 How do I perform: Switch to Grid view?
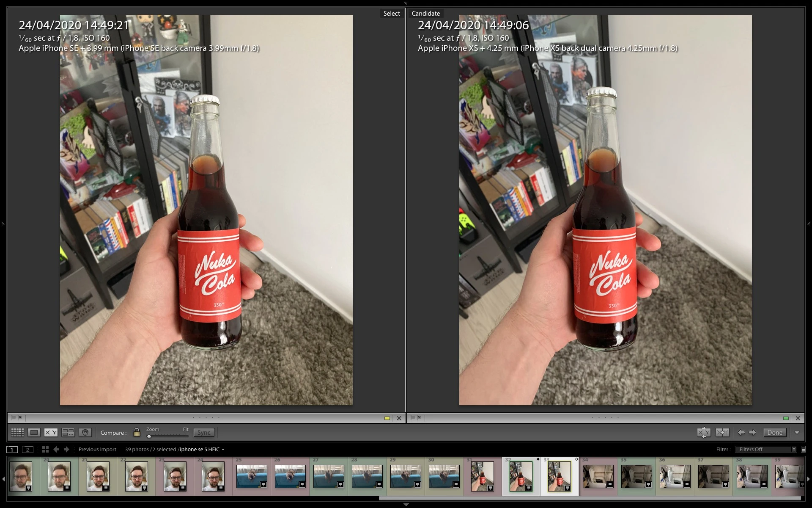[x=17, y=432]
